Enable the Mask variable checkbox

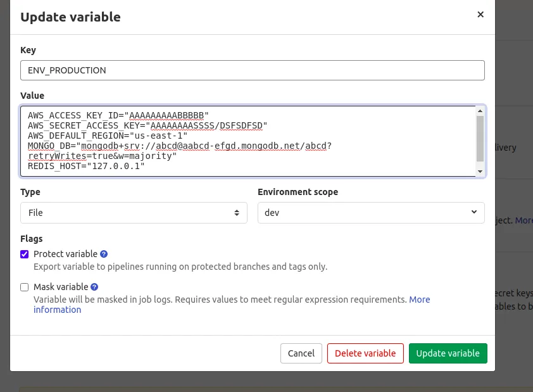click(25, 287)
